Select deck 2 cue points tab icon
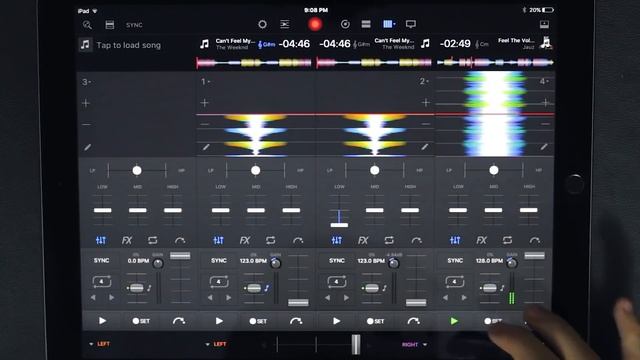Screen dimensions: 640x360 [x=416, y=240]
